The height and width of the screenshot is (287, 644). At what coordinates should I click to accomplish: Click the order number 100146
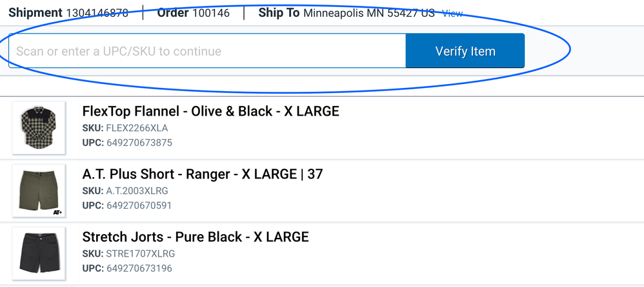pyautogui.click(x=211, y=13)
